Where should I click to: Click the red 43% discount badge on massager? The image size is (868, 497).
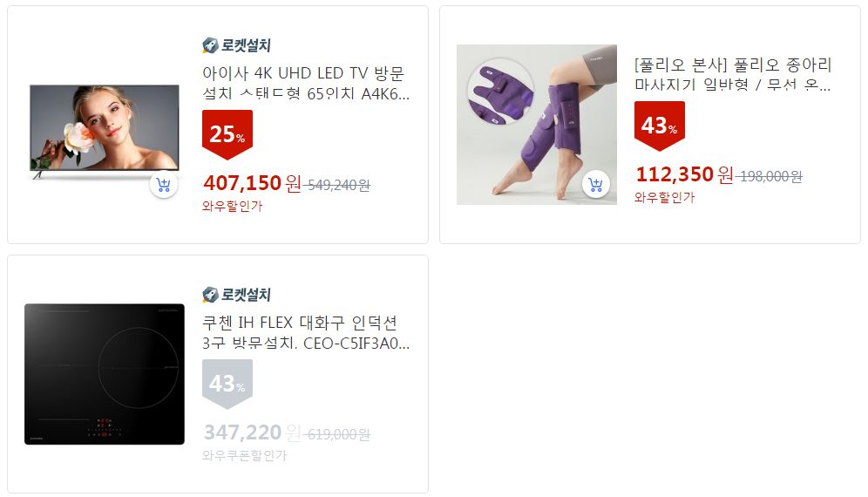660,126
